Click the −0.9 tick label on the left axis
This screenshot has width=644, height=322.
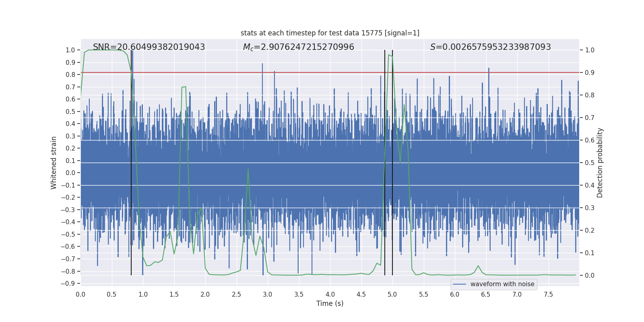68,283
